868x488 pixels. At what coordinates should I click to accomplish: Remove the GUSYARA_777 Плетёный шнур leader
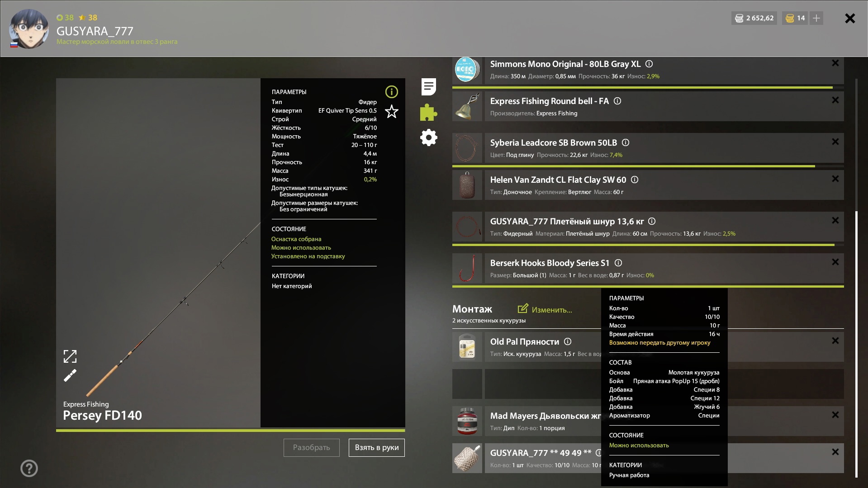835,220
